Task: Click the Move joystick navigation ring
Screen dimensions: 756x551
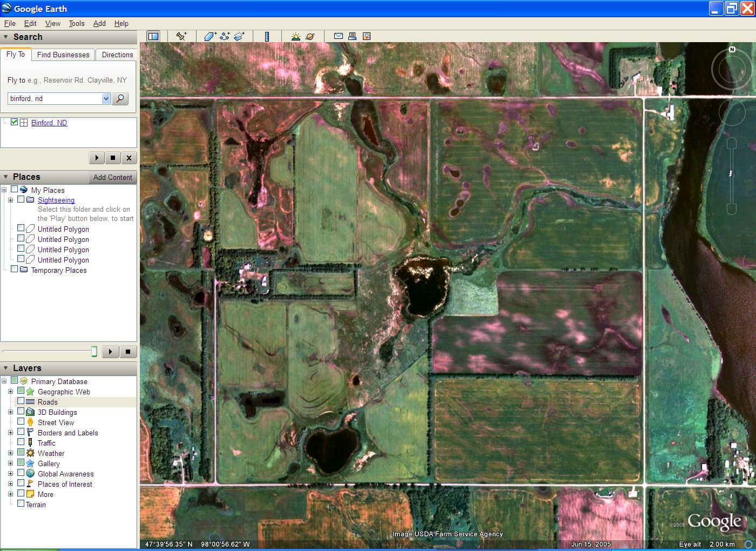Action: coord(732,113)
